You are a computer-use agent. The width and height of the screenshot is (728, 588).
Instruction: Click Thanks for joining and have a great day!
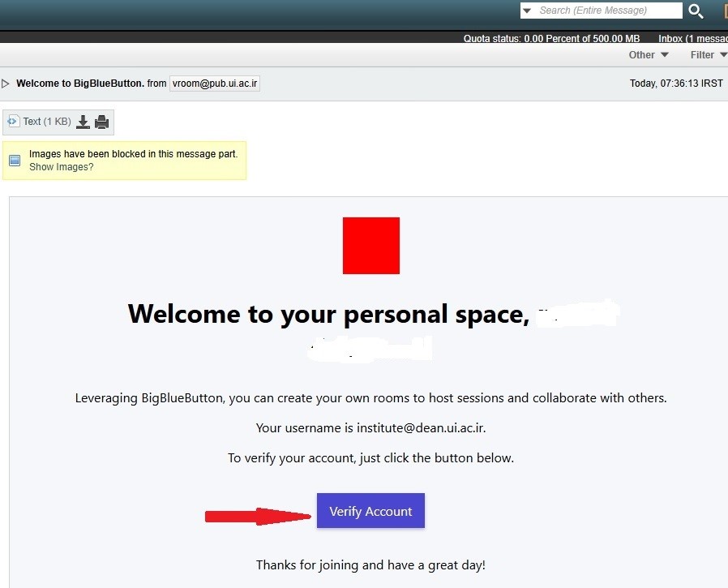click(371, 564)
